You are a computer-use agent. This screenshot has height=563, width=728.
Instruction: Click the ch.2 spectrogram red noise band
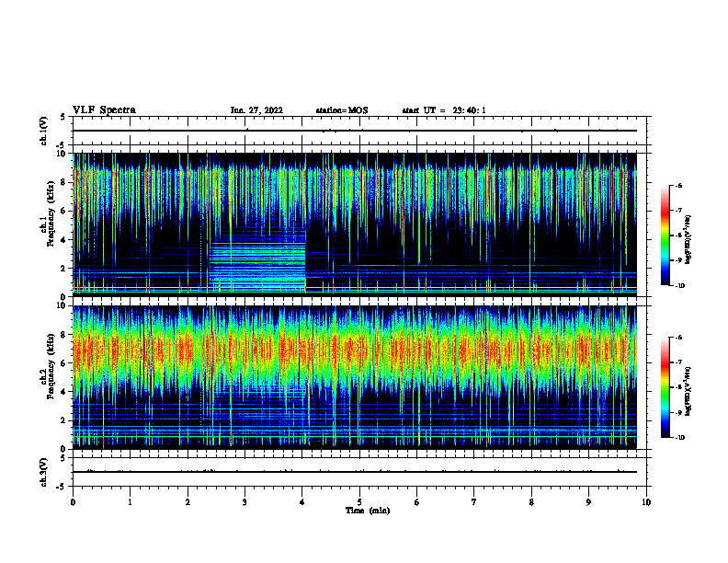(x=355, y=350)
